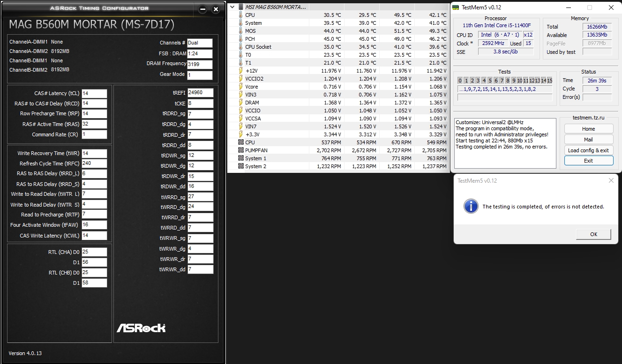The width and height of the screenshot is (622, 364).
Task: Open Home in TestMem5
Action: coord(588,129)
